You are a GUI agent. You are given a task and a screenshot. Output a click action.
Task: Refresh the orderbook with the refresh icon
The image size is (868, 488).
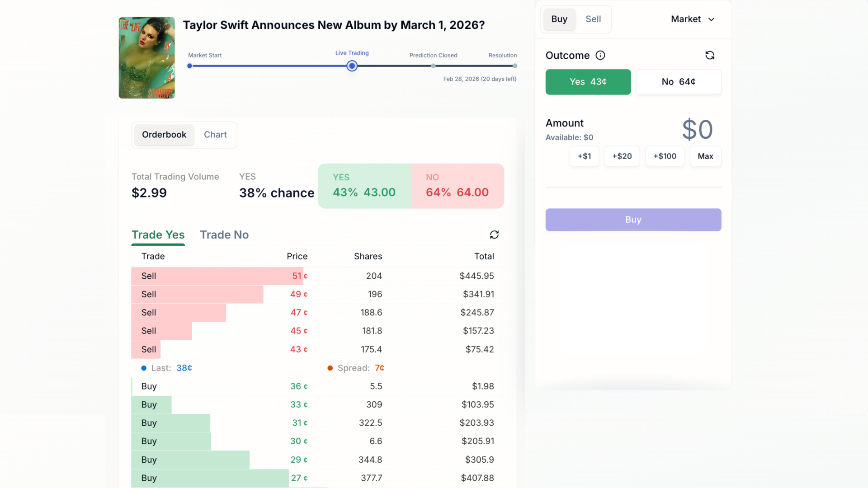point(494,235)
